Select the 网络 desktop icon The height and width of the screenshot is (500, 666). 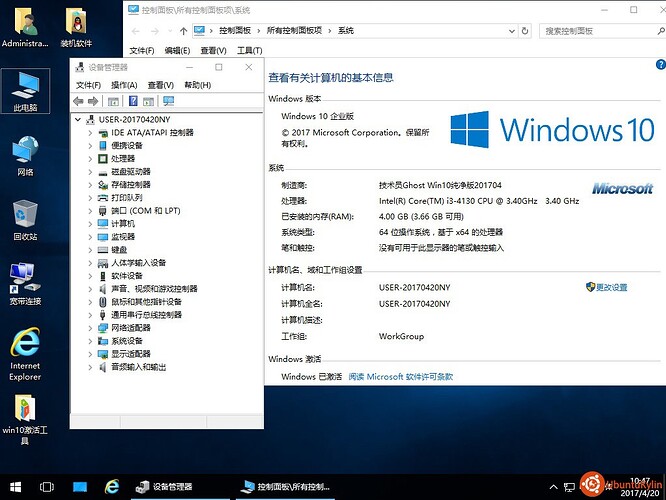25,156
